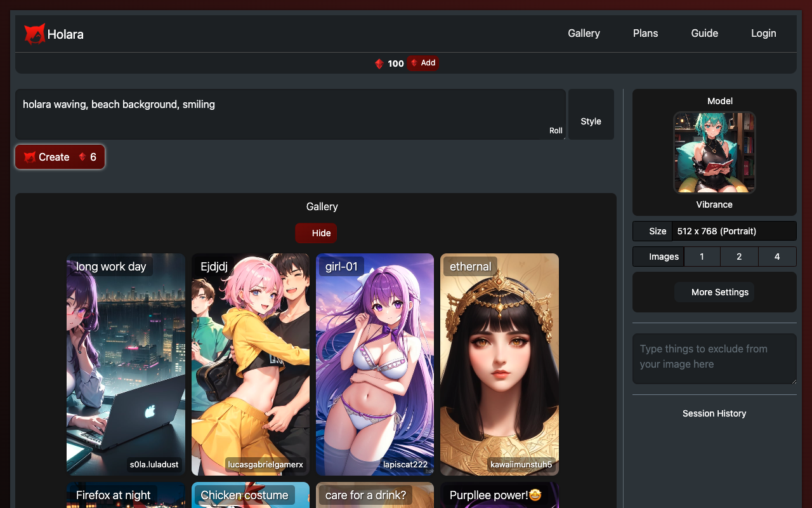Open the 'Ejdjdj' gallery image

(x=251, y=364)
